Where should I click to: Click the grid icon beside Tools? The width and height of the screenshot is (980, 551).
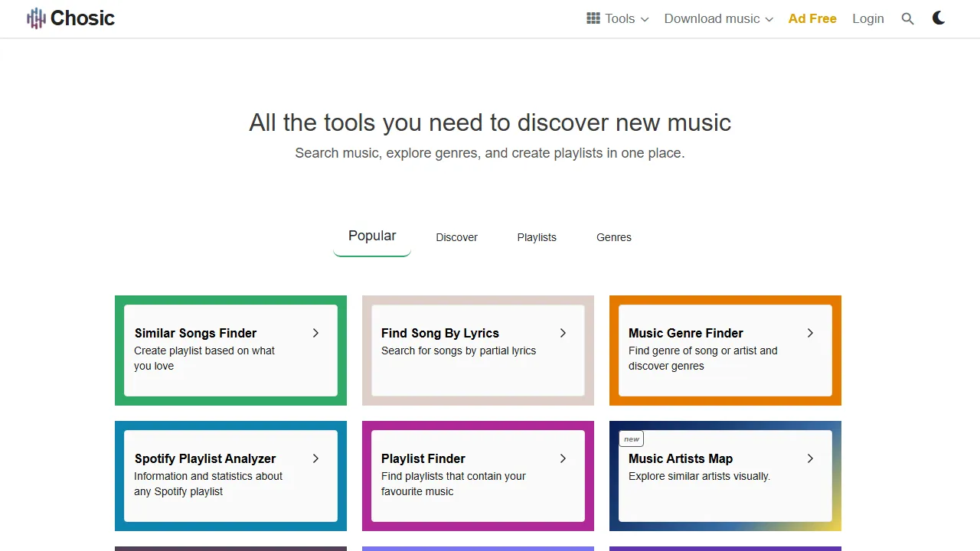592,18
